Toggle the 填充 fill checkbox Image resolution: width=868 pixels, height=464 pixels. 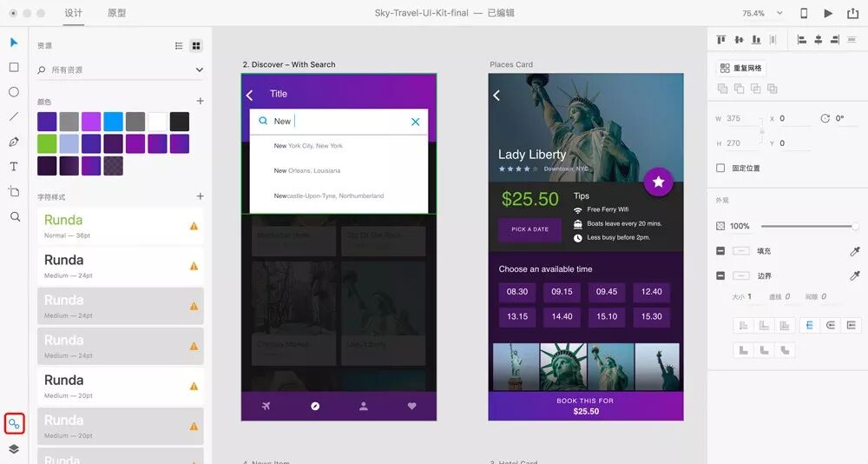tap(720, 251)
